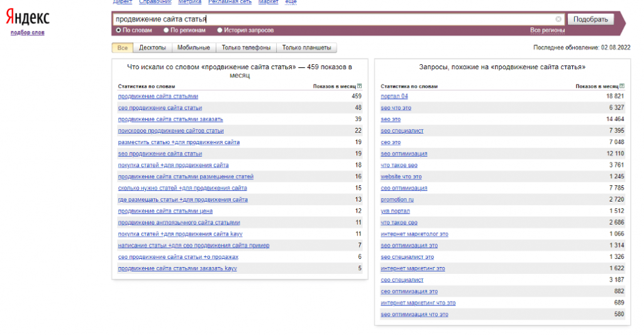
Task: Open the 'Справочник' top link
Action: pos(155,2)
